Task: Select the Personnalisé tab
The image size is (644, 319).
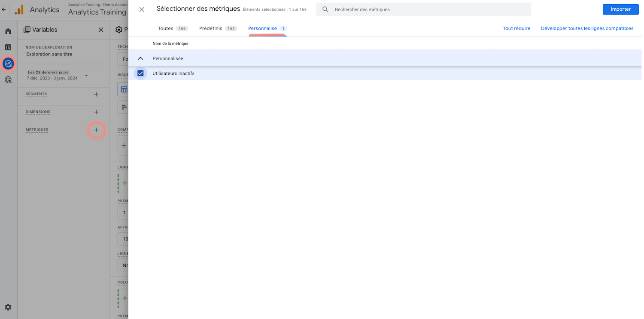Action: (x=267, y=28)
